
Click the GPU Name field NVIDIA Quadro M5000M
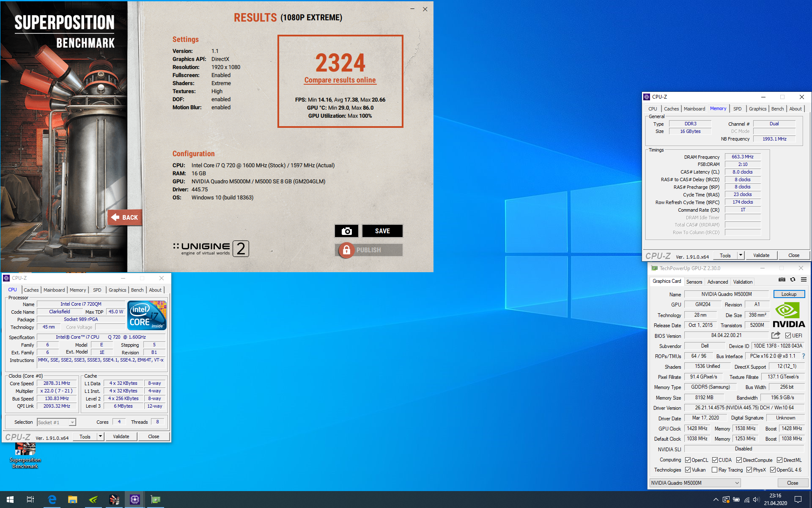[726, 294]
